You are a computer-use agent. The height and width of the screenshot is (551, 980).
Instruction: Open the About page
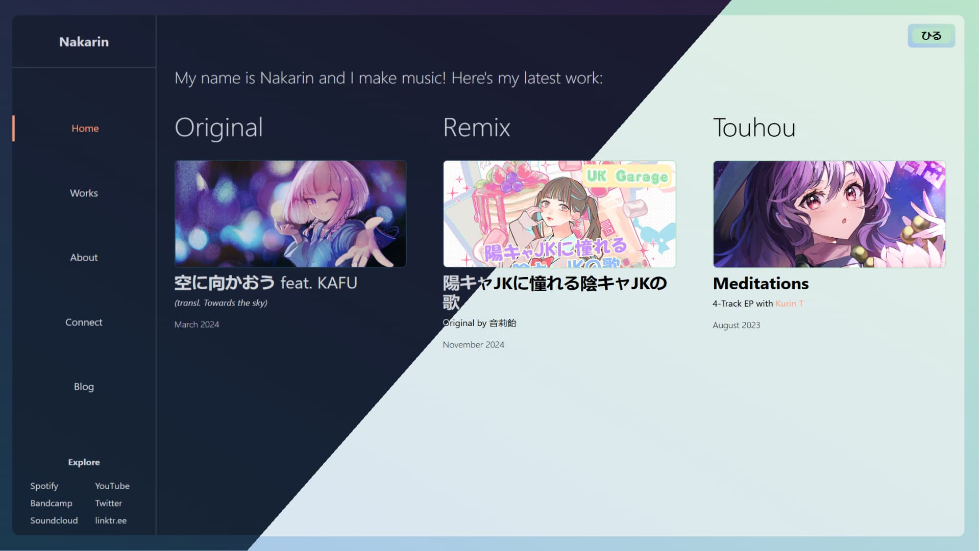pyautogui.click(x=84, y=258)
